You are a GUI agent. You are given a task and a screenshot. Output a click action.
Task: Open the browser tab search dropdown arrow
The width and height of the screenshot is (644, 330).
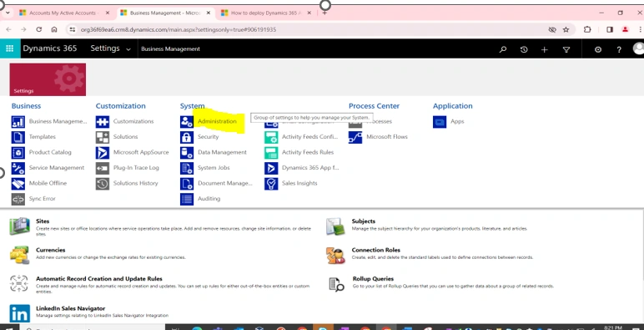click(8, 13)
